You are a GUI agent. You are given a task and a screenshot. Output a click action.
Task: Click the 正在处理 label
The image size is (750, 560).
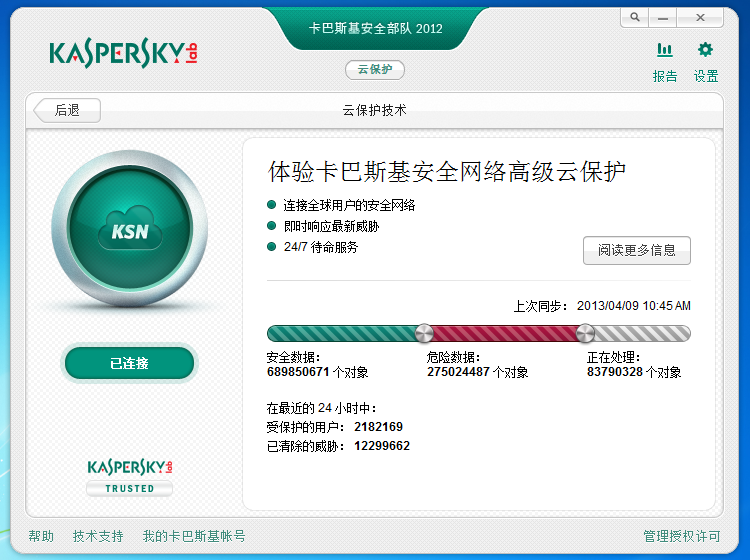613,357
